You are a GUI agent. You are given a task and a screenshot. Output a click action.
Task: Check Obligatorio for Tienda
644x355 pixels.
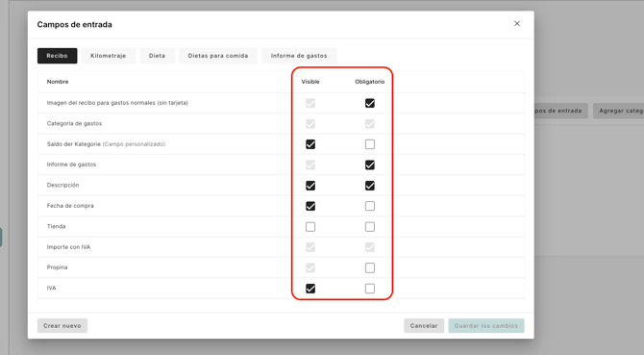tap(370, 227)
